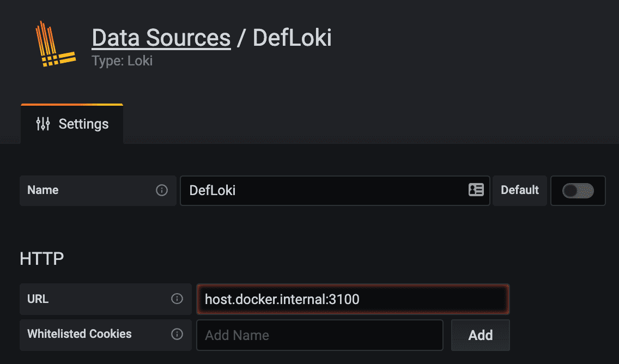Viewport: 619px width, 364px height.
Task: Click the sliders icon on Settings tab
Action: [x=43, y=124]
